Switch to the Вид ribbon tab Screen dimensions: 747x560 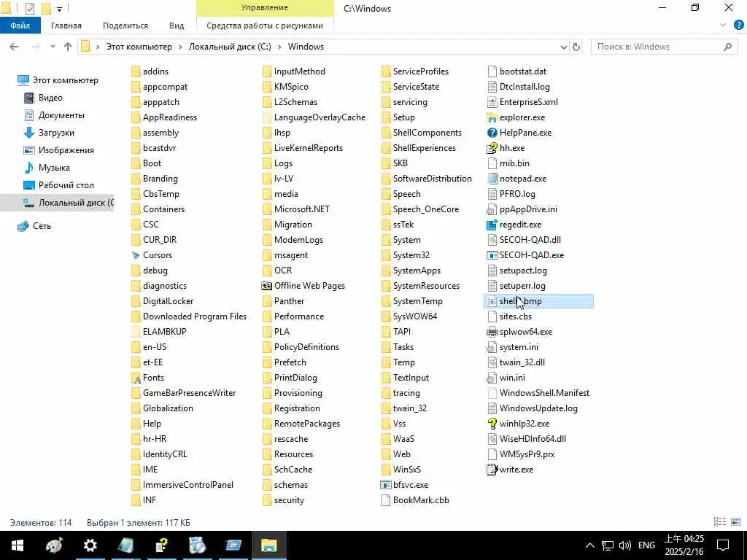177,26
